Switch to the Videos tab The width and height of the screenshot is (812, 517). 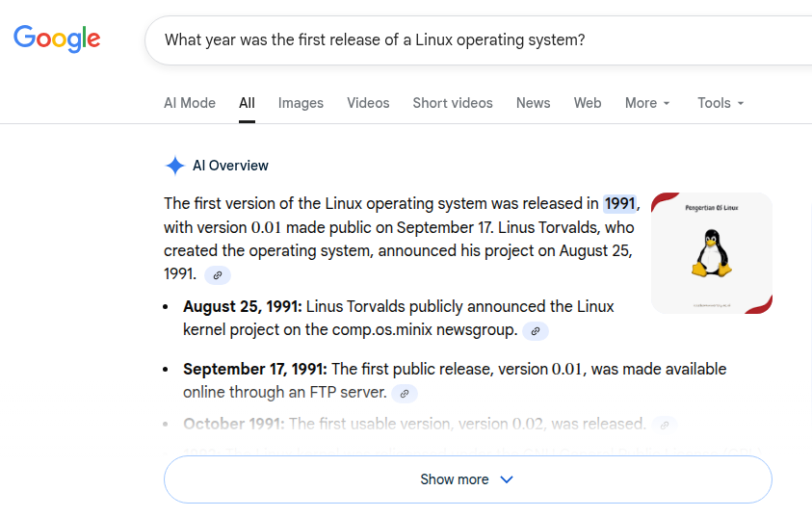click(x=368, y=103)
